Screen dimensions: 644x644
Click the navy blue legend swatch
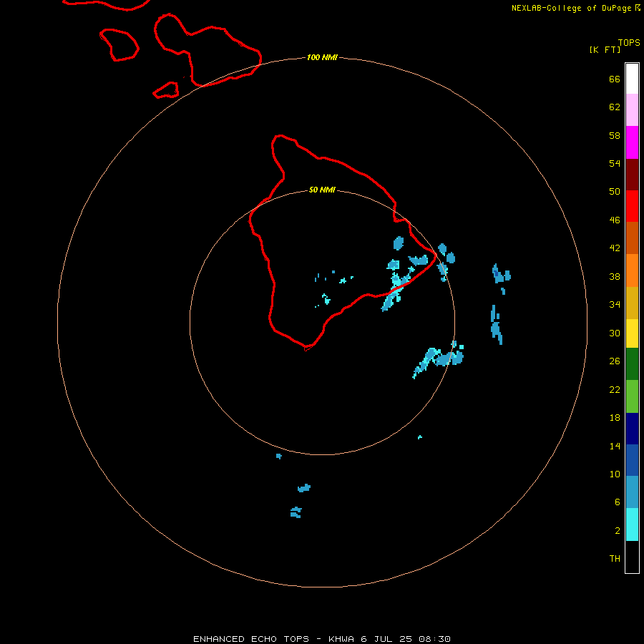[x=632, y=429]
